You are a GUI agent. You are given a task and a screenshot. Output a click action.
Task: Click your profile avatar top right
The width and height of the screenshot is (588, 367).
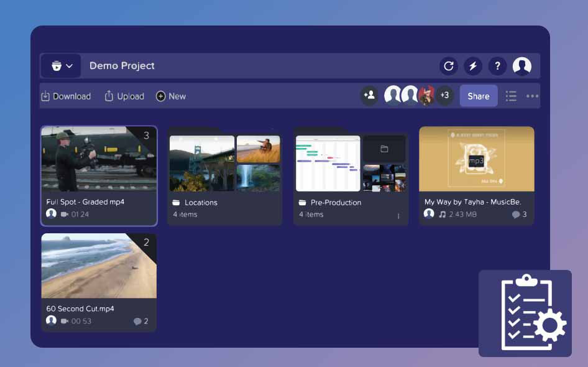click(x=522, y=65)
